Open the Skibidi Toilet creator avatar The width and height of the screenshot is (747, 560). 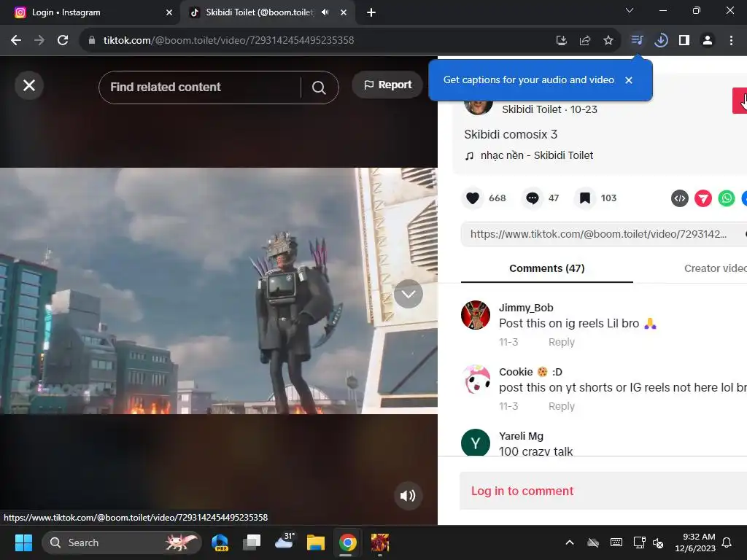coord(479,107)
